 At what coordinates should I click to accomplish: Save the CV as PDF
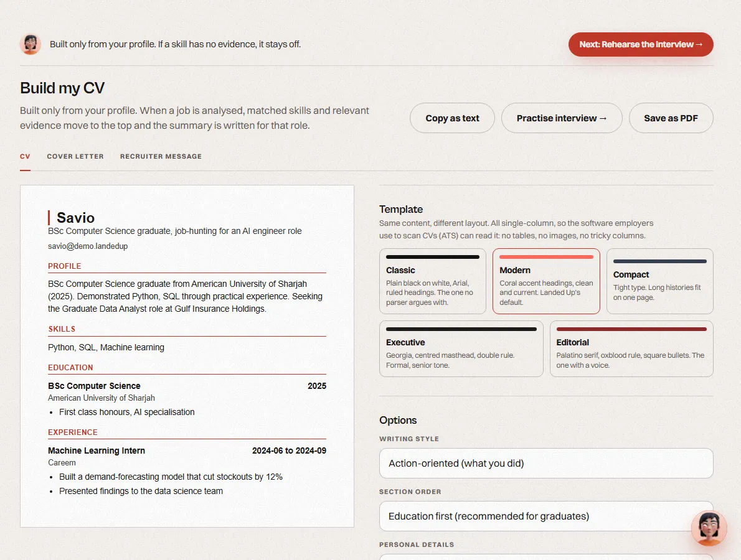[x=671, y=118]
